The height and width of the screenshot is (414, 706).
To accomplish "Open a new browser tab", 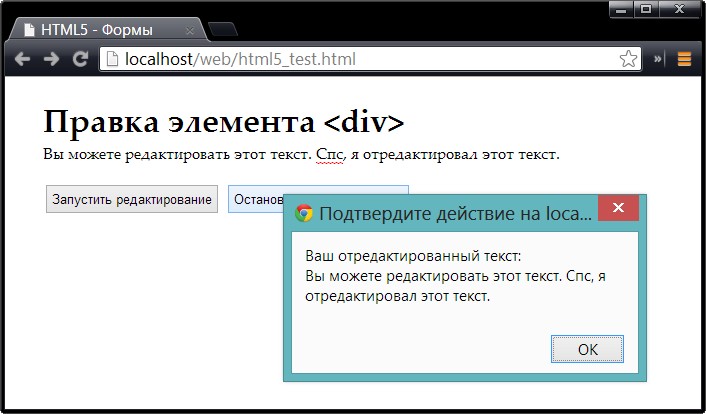I will [223, 29].
